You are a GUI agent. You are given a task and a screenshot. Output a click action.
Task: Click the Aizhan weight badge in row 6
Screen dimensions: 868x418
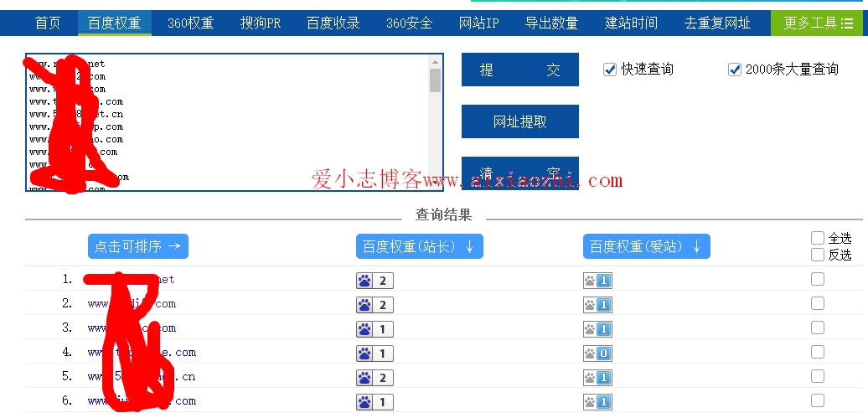[597, 402]
